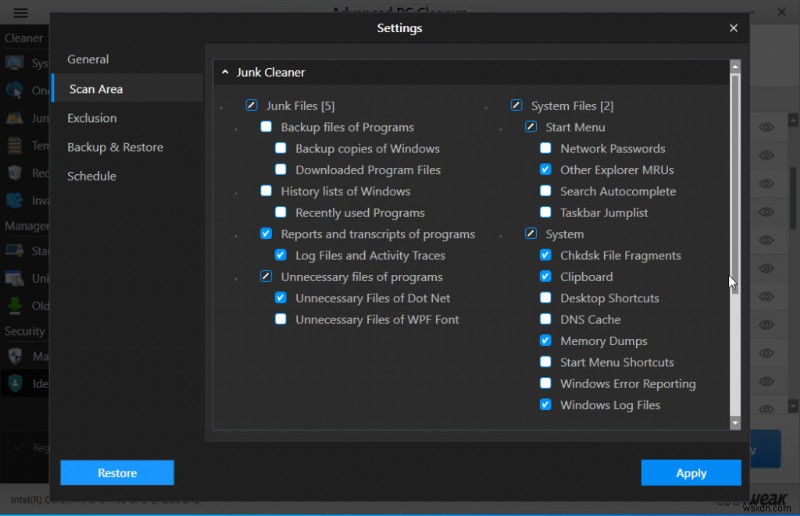Uncheck Memory Dumps option

click(x=545, y=340)
